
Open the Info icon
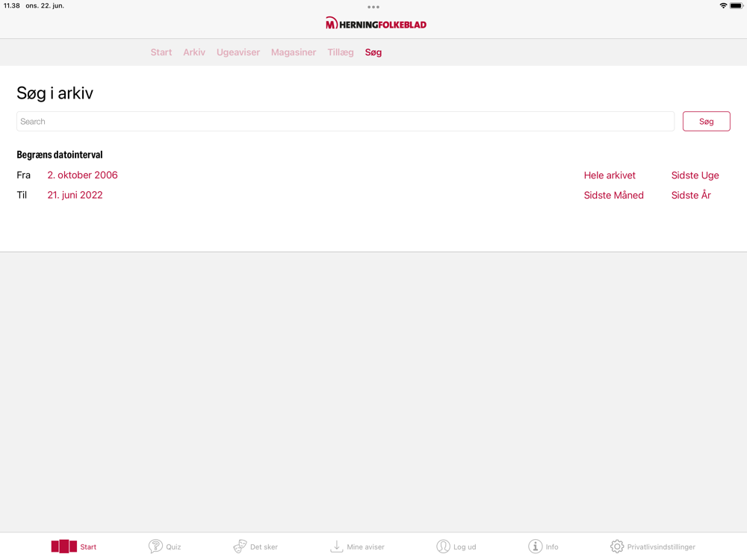(x=535, y=547)
